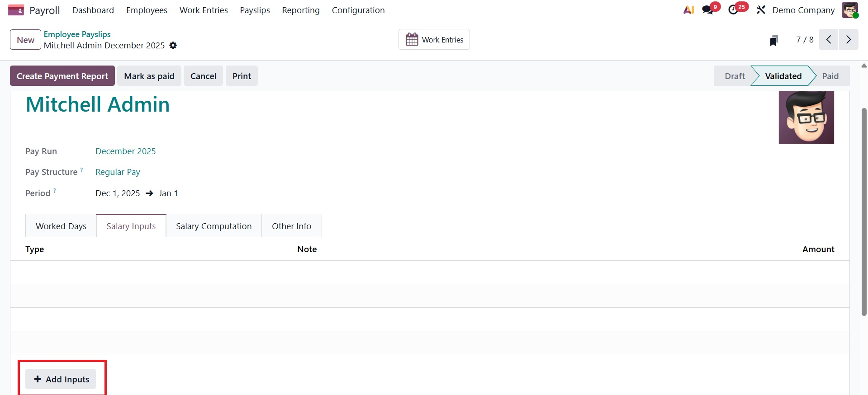Open the Reporting menu
This screenshot has width=868, height=395.
(301, 10)
